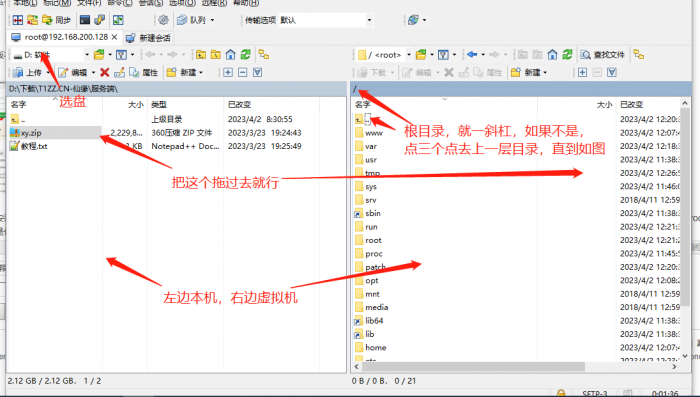The height and width of the screenshot is (397, 700).
Task: Click the globe icon in the top toolbar
Action: pos(413,20)
